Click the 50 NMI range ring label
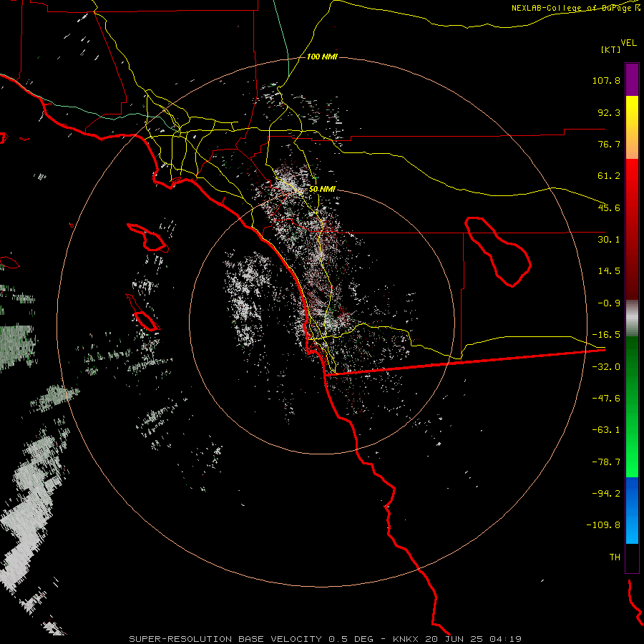 tap(322, 189)
